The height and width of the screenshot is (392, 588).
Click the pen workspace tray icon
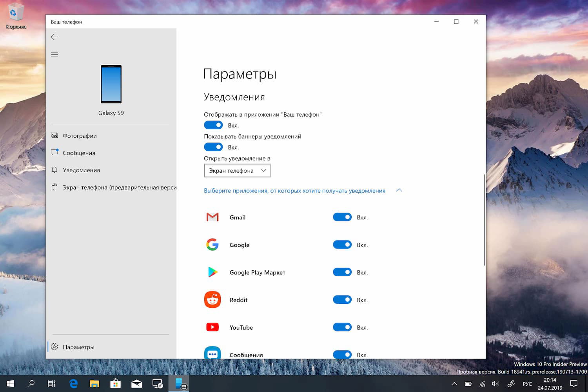(511, 384)
